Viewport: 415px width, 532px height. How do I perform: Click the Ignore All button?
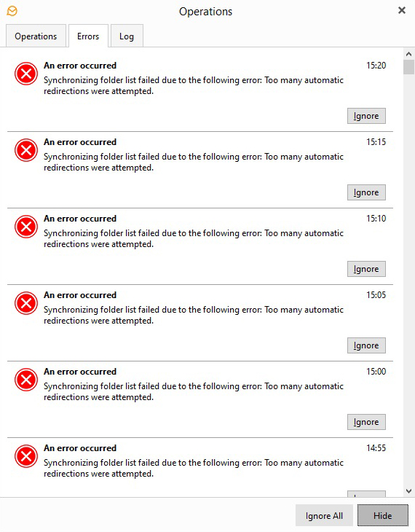[324, 515]
